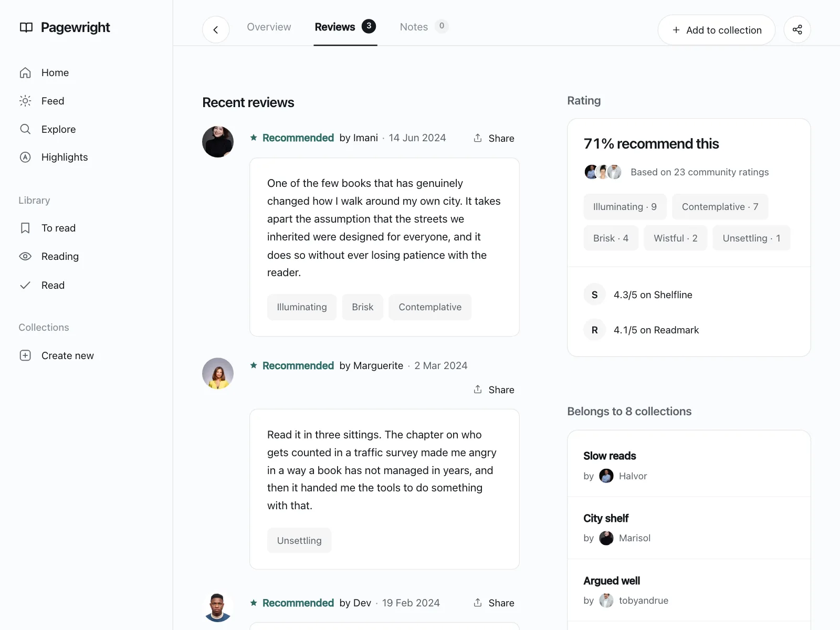Viewport: 840px width, 630px height.
Task: Click Imani's profile avatar
Action: tap(218, 142)
